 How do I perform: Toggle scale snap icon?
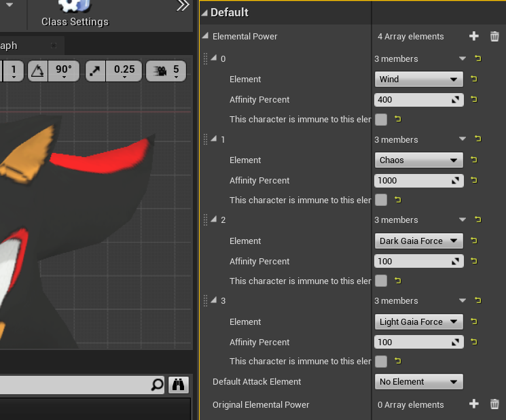coord(95,71)
